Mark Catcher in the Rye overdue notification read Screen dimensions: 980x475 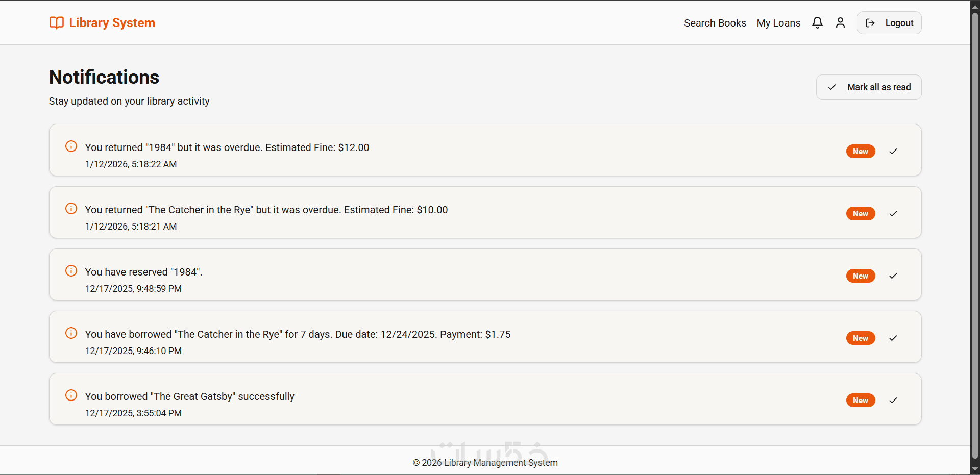tap(893, 214)
